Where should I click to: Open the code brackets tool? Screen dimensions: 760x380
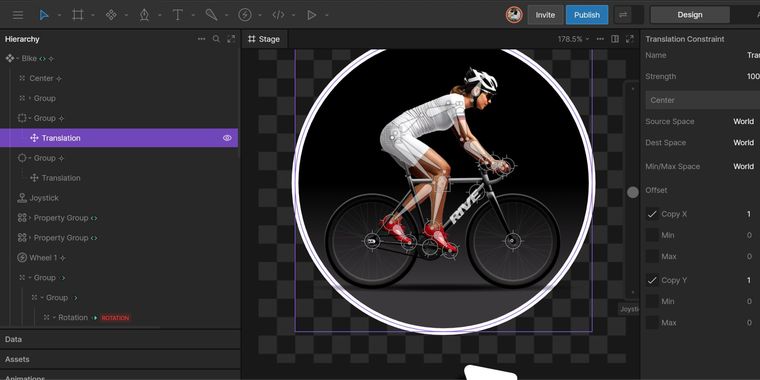click(x=278, y=15)
